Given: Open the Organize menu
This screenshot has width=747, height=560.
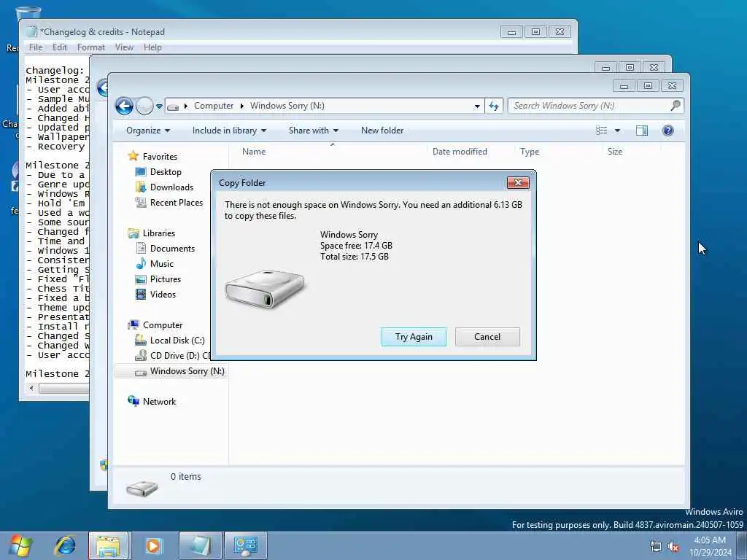Looking at the screenshot, I should click(x=147, y=131).
